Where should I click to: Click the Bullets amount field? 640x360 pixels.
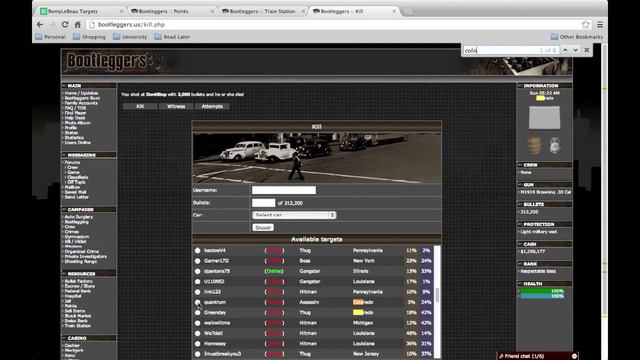click(x=264, y=203)
